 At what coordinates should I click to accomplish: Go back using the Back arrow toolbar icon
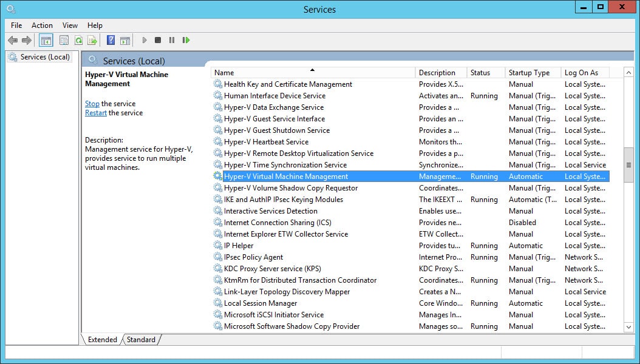[13, 40]
